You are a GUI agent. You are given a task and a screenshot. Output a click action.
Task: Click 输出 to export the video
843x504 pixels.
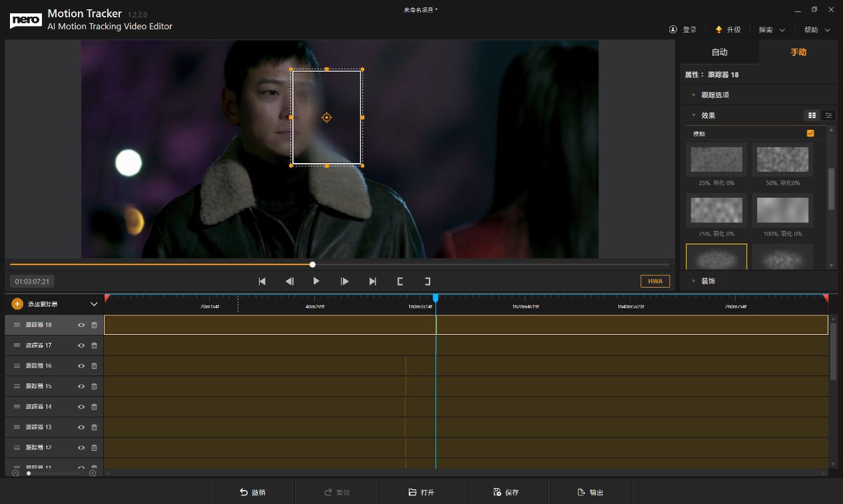coord(591,493)
